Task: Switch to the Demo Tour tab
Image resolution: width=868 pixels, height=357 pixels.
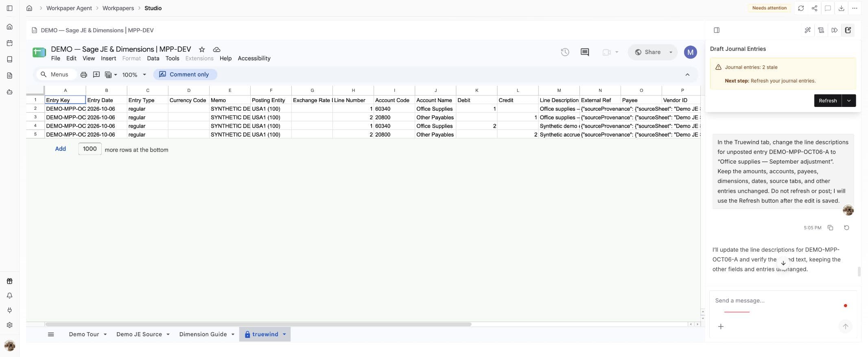Action: (84, 334)
